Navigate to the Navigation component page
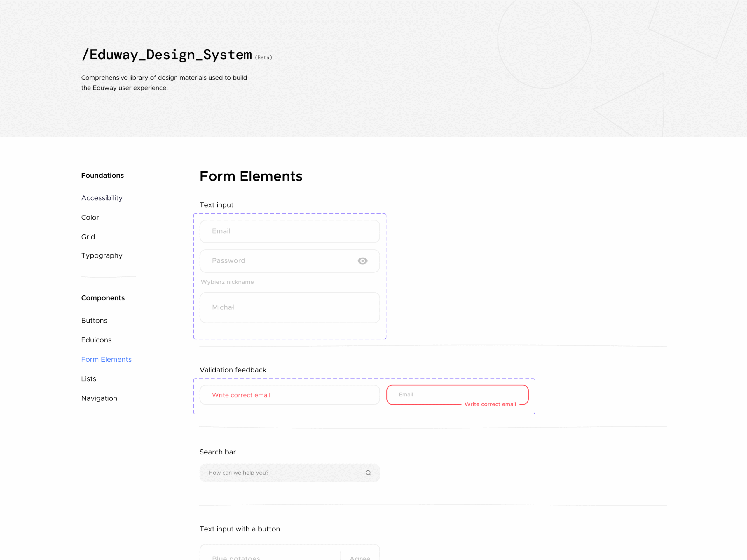Viewport: 747px width, 560px height. pos(99,398)
